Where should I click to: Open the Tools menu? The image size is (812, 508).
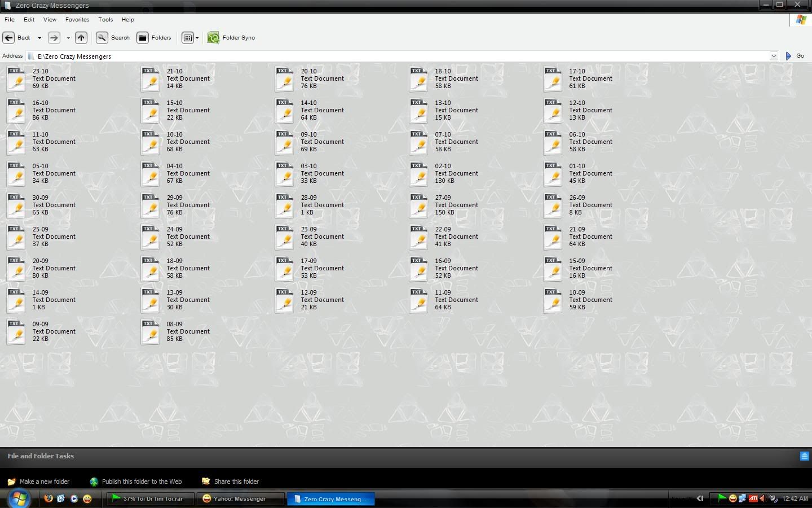pyautogui.click(x=105, y=20)
